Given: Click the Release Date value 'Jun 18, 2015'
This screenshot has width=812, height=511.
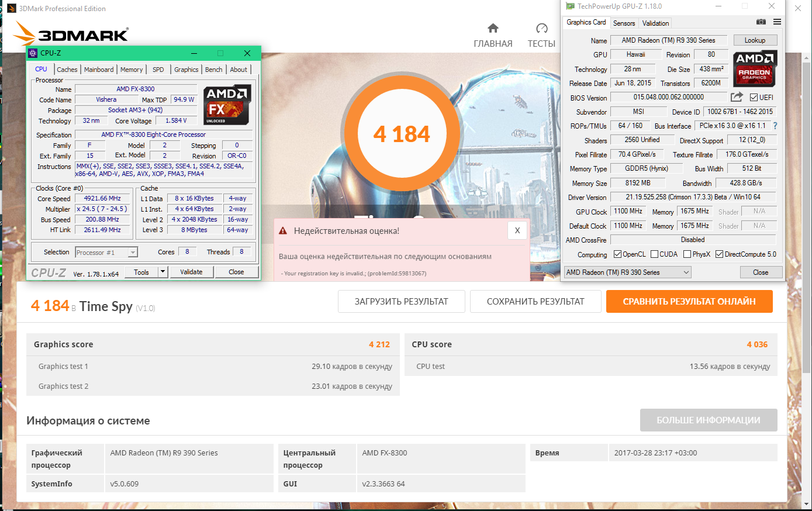Looking at the screenshot, I should 633,83.
